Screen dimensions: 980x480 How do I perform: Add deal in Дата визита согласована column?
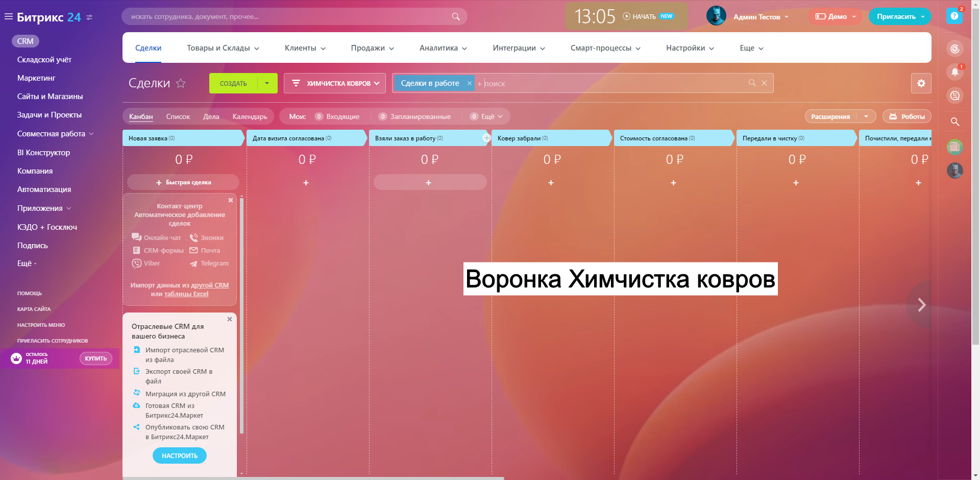click(x=306, y=183)
